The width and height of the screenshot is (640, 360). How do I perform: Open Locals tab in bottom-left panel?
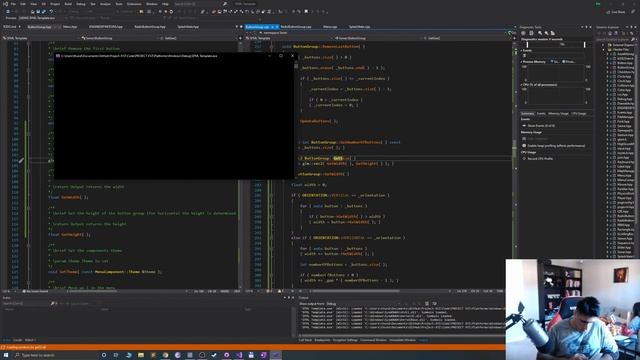tap(18, 340)
